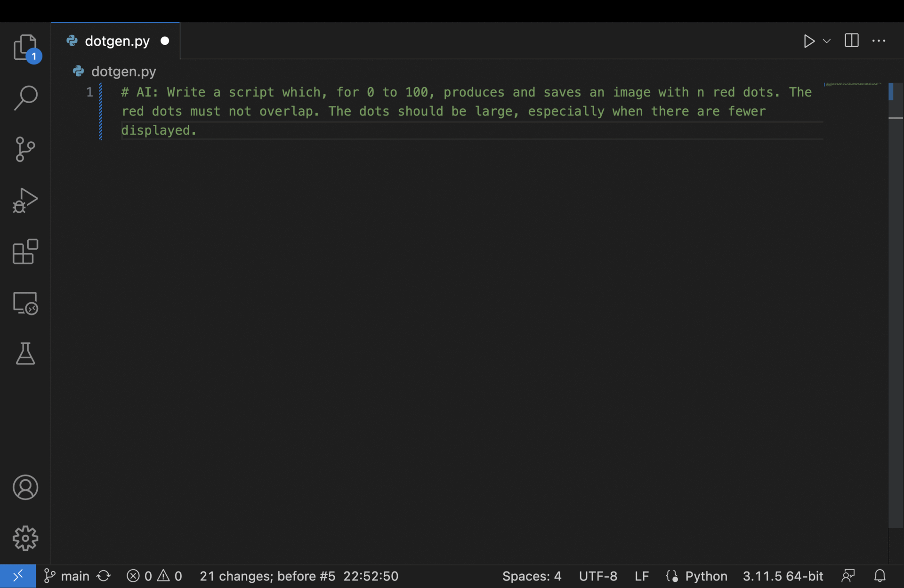This screenshot has height=588, width=904.
Task: Open the Manage gear menu
Action: pyautogui.click(x=25, y=538)
